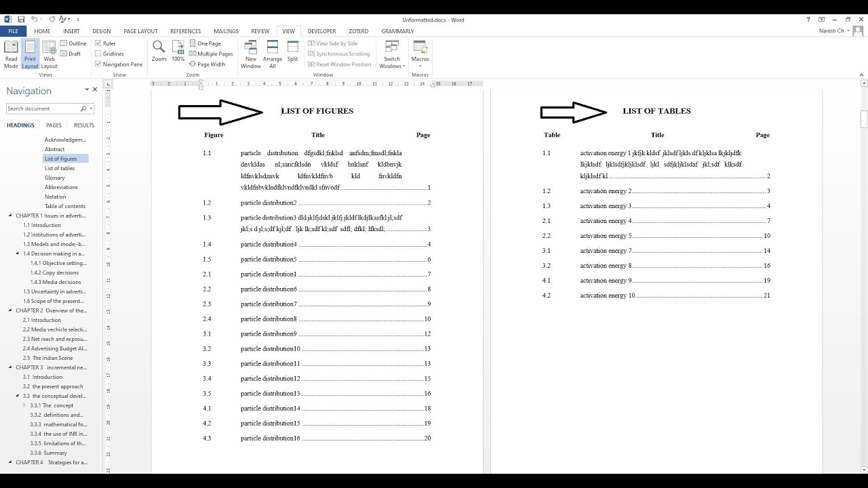Jump to Table of contents heading
868x488 pixels.
(65, 206)
